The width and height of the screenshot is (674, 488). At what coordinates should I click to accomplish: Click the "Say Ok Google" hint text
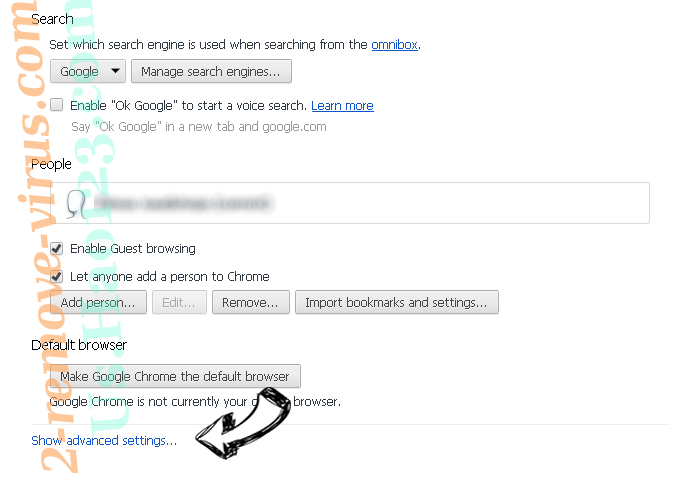point(199,127)
